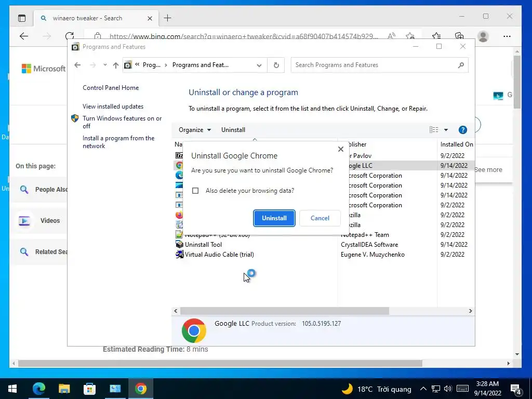Click the Microsoft logo on Bing page

pos(44,69)
